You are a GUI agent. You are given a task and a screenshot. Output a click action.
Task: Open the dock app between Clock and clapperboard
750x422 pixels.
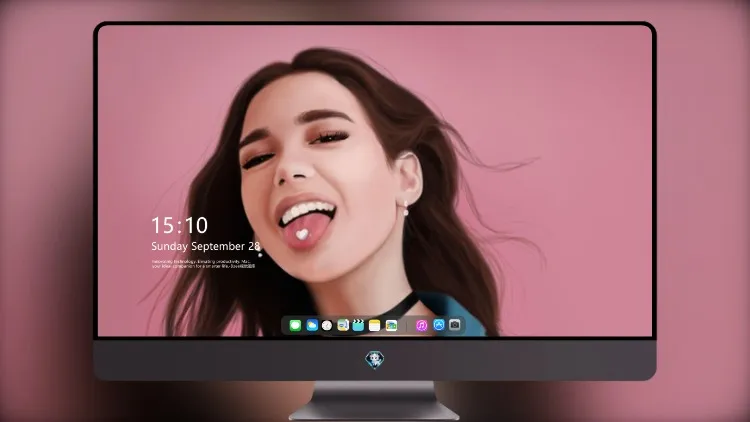click(x=343, y=325)
